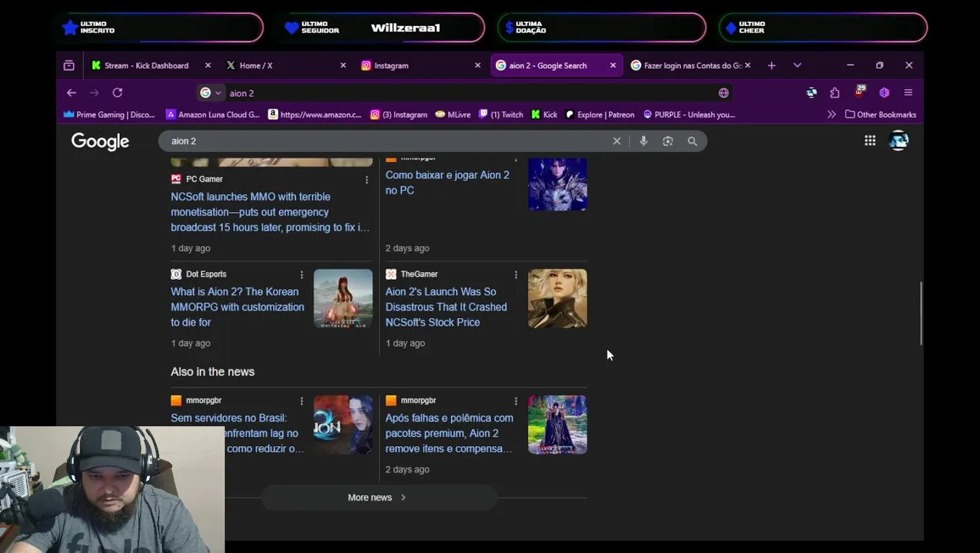The width and height of the screenshot is (980, 553).
Task: Open Amazon Luna Cloud bookmark
Action: pos(213,114)
